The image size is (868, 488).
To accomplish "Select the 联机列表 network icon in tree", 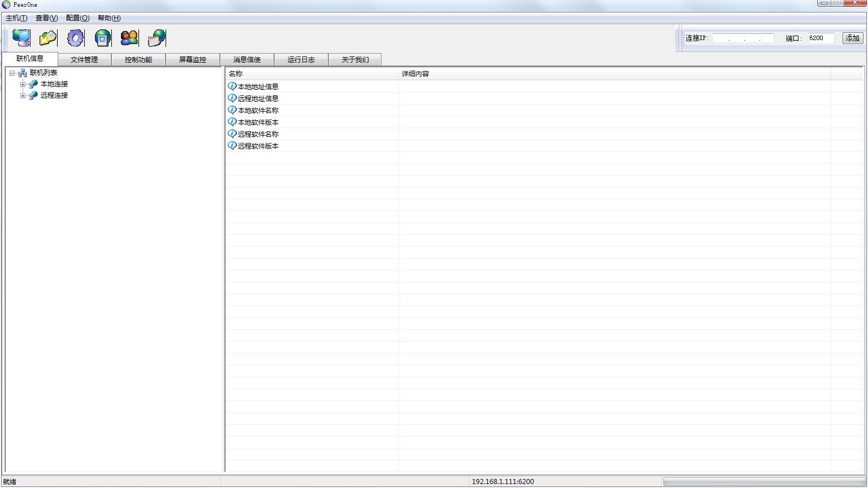I will [23, 72].
